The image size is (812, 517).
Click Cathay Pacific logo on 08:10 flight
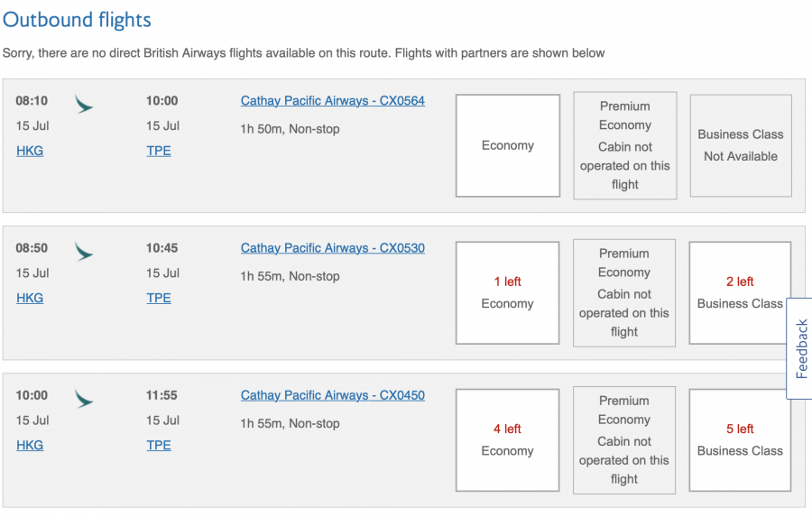84,105
